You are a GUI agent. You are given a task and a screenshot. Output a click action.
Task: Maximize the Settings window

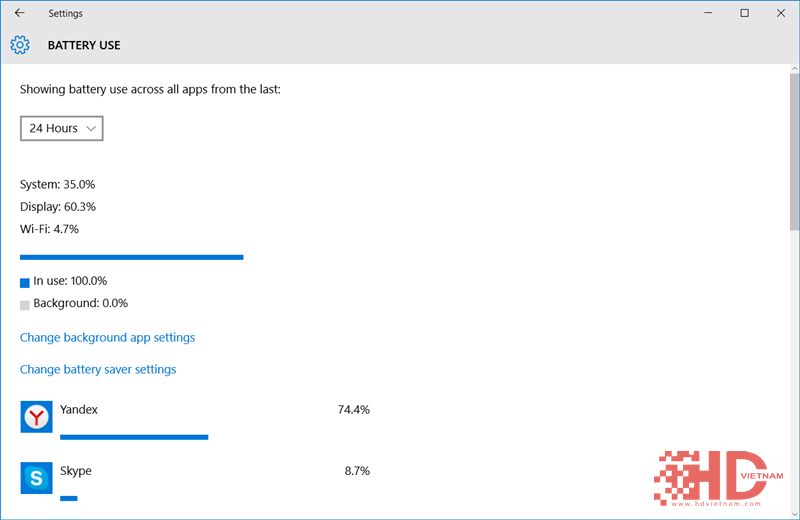point(744,13)
